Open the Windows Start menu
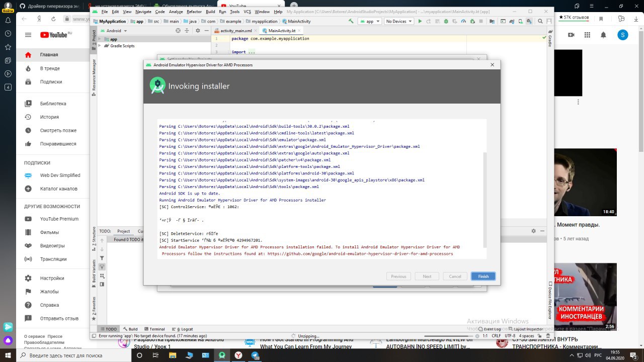 (x=8, y=355)
